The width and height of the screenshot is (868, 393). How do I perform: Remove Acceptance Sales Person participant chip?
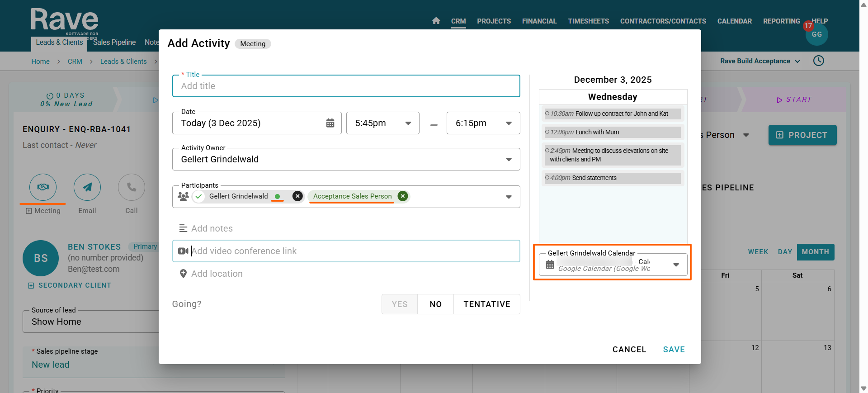[402, 196]
